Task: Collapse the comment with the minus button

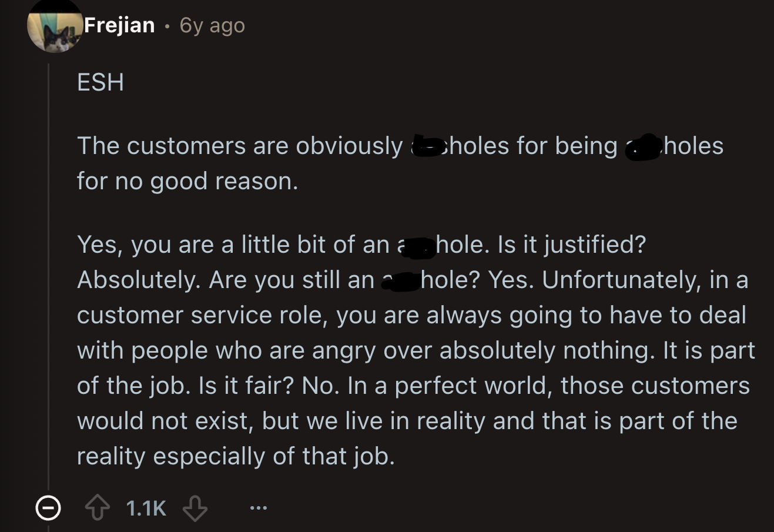Action: [x=48, y=508]
